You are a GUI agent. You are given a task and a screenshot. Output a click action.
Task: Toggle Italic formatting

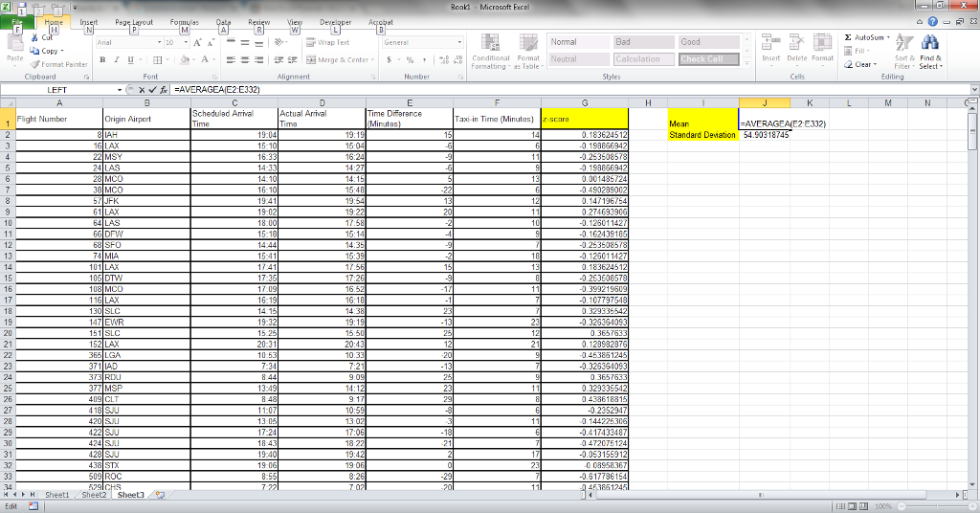(116, 60)
